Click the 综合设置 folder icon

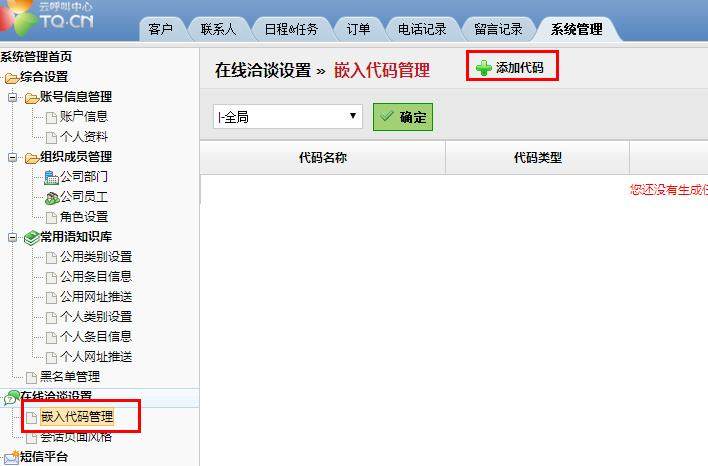[x=11, y=78]
